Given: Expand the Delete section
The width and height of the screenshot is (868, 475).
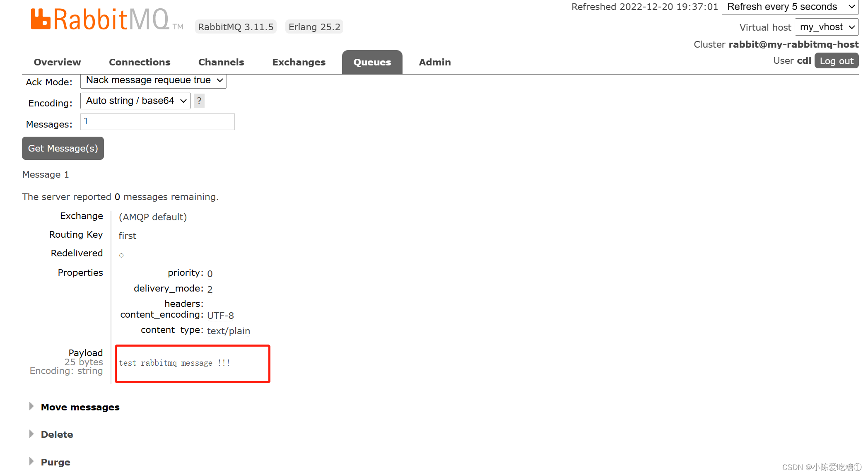Looking at the screenshot, I should tap(57, 434).
